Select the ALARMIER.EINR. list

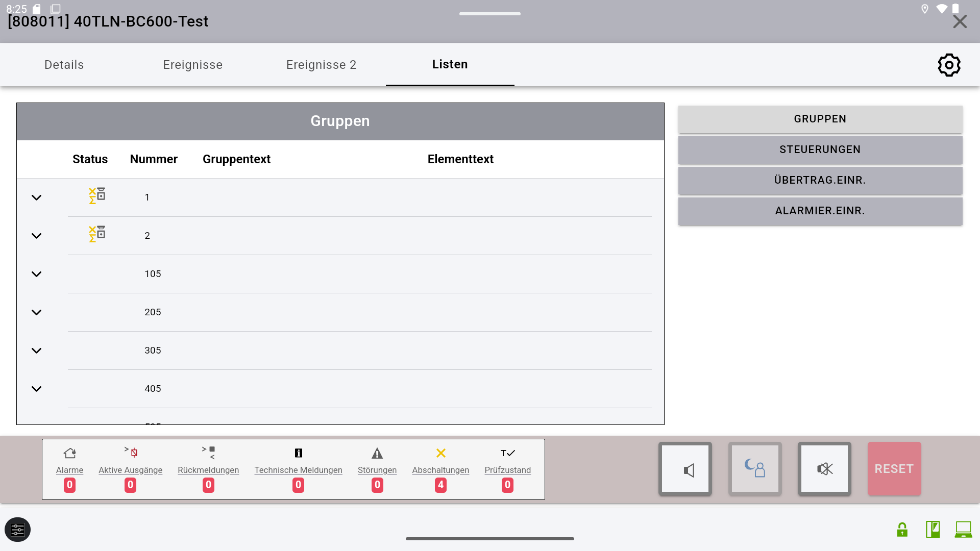tap(820, 211)
